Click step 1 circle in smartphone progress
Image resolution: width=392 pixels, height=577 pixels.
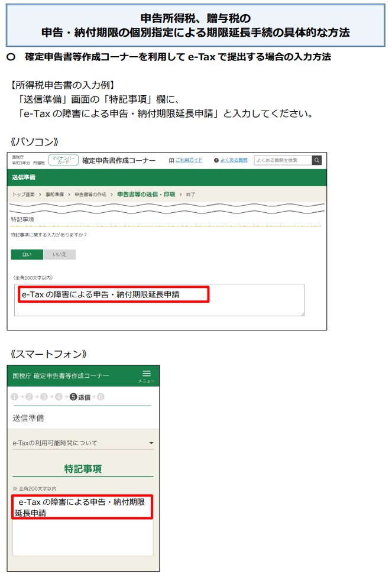(14, 397)
